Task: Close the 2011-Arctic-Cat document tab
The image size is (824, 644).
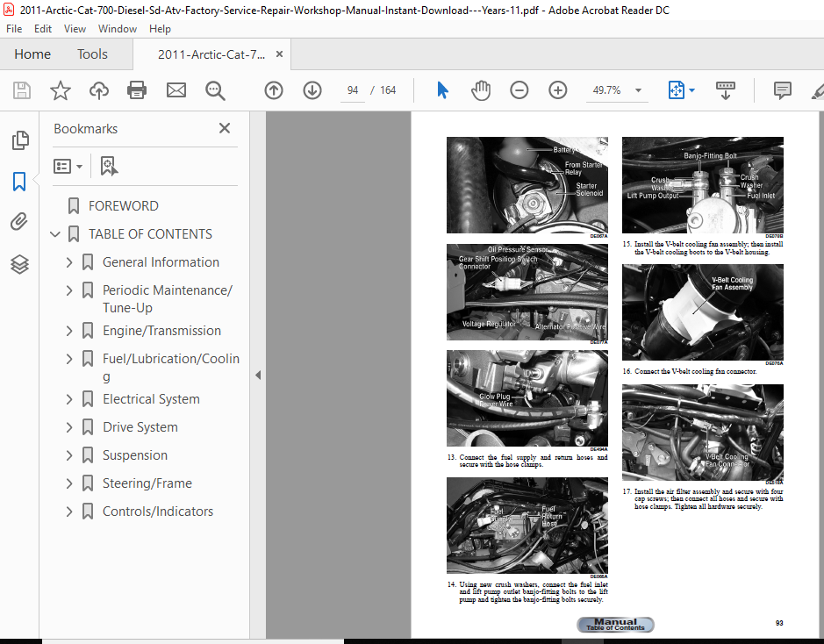Action: [280, 54]
